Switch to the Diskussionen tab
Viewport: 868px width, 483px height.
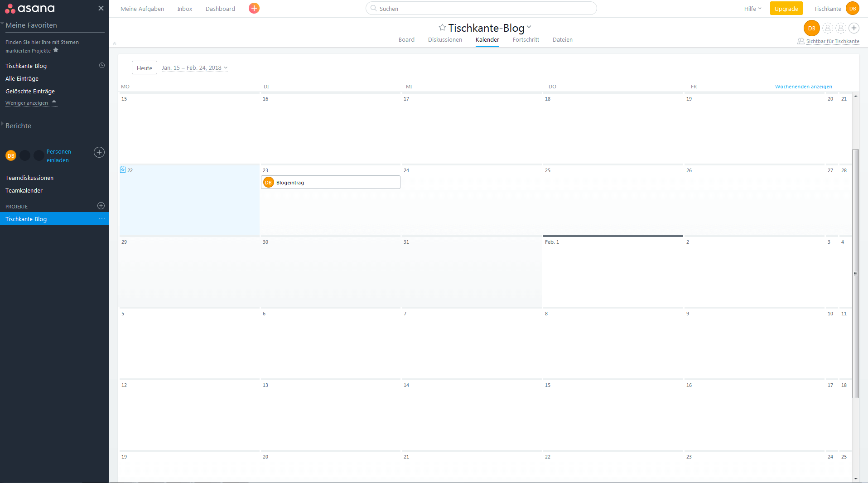[x=445, y=40]
